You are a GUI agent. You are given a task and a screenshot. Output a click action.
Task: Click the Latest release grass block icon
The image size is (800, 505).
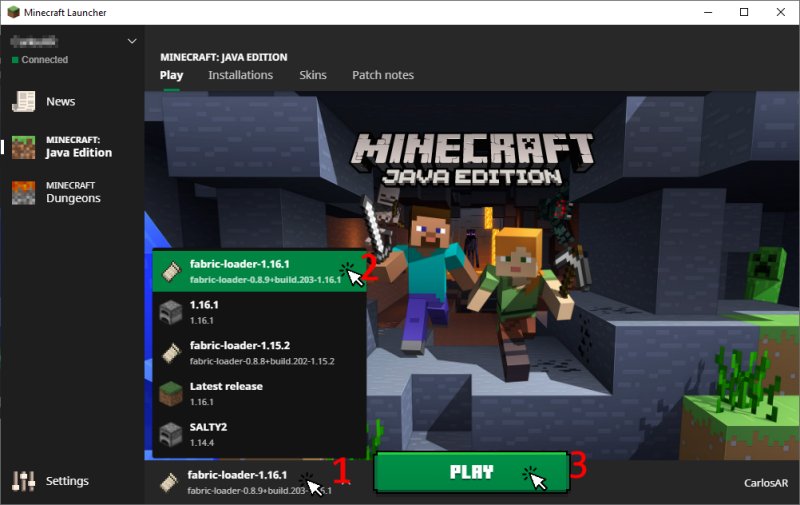170,393
